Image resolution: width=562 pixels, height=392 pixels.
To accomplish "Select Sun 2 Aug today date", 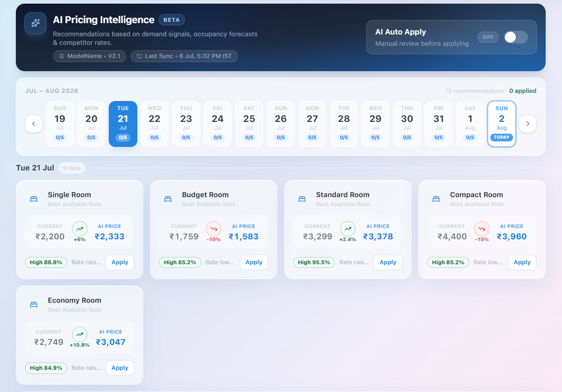I will coord(502,124).
